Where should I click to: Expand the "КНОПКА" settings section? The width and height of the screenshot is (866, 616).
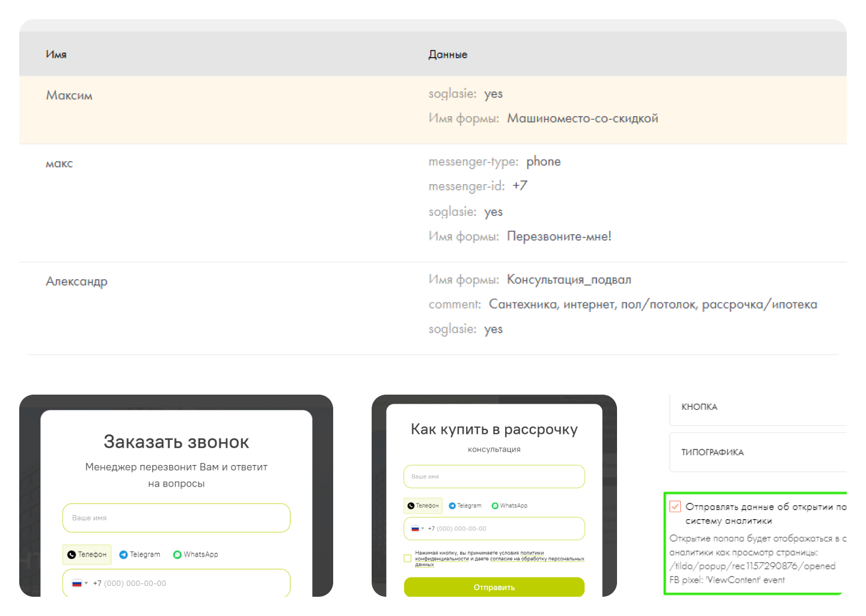(758, 407)
